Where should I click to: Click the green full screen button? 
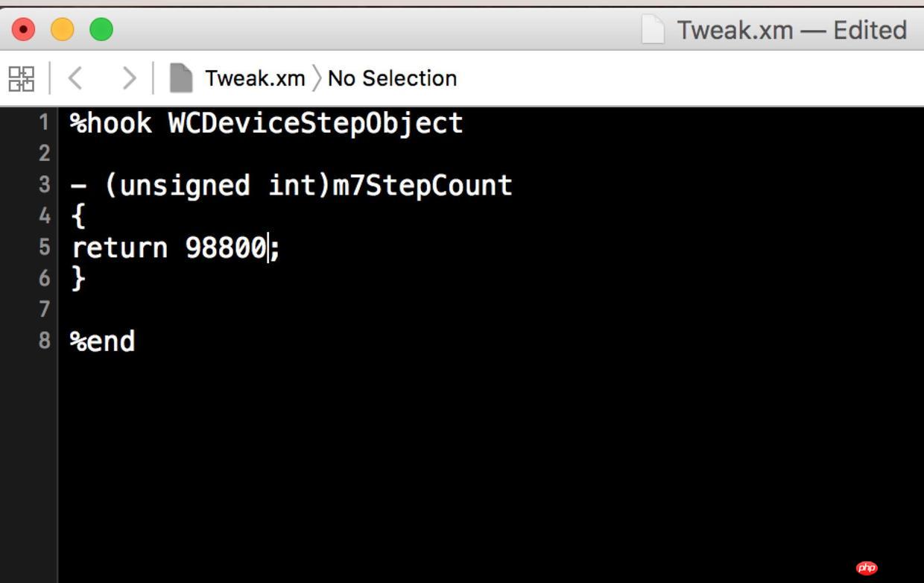click(101, 30)
